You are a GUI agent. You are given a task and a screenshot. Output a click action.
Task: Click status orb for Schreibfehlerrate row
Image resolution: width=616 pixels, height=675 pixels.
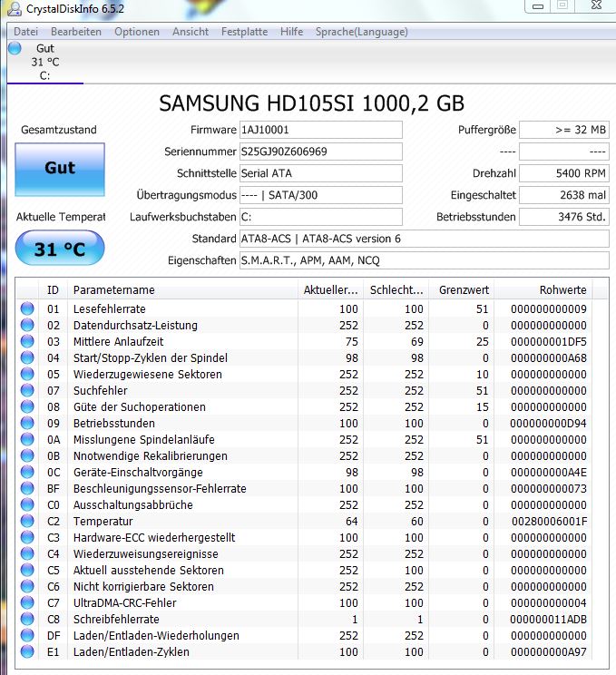tap(27, 619)
